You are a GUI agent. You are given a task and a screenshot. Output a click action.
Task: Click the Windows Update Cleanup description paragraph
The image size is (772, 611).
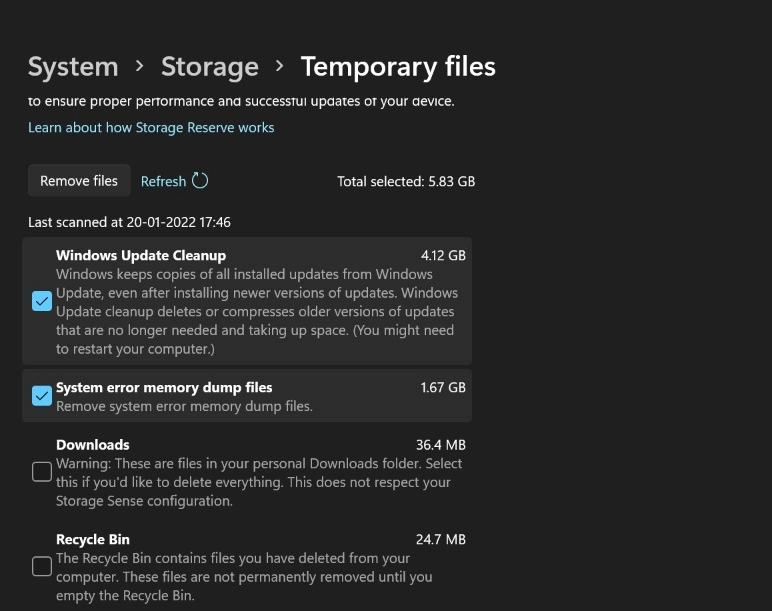[257, 311]
